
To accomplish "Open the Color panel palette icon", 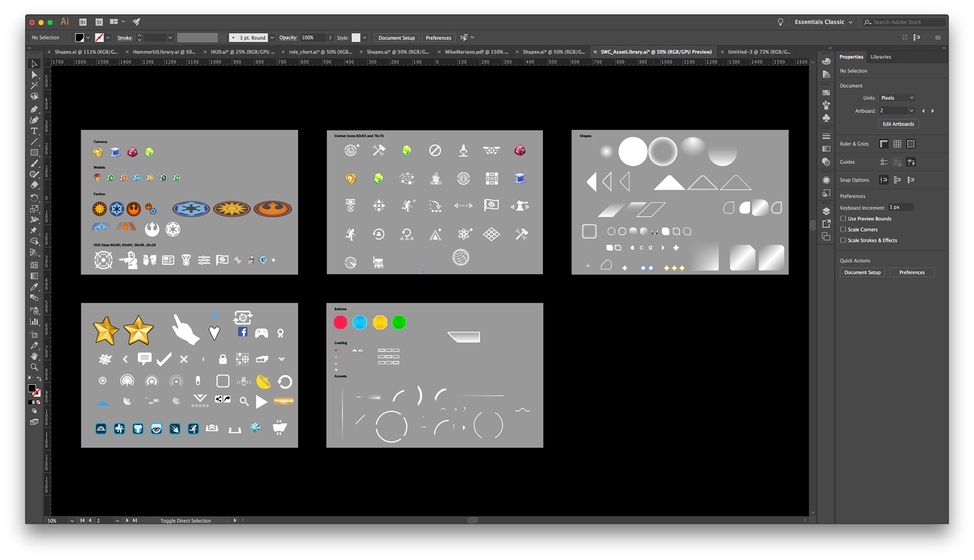I will tap(826, 61).
